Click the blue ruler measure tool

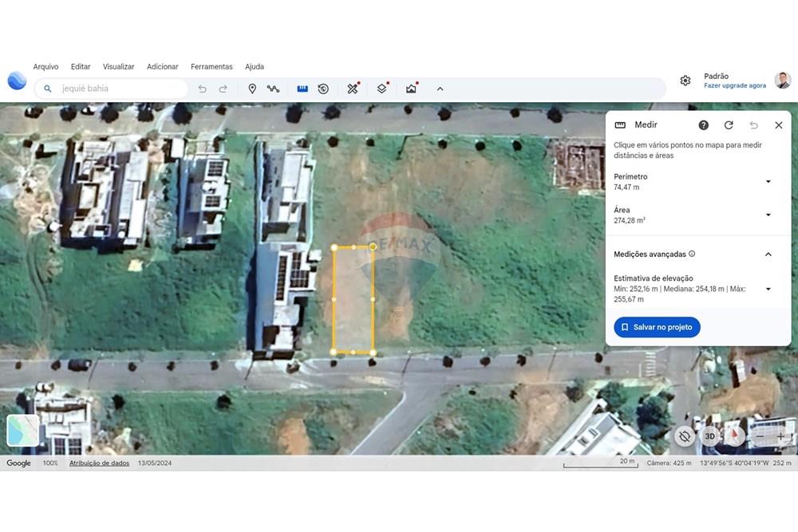point(302,89)
